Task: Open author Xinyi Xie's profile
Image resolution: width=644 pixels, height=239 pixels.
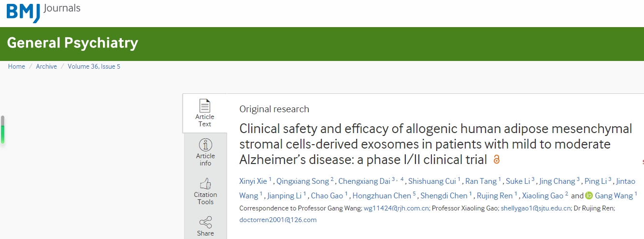Action: click(x=253, y=181)
